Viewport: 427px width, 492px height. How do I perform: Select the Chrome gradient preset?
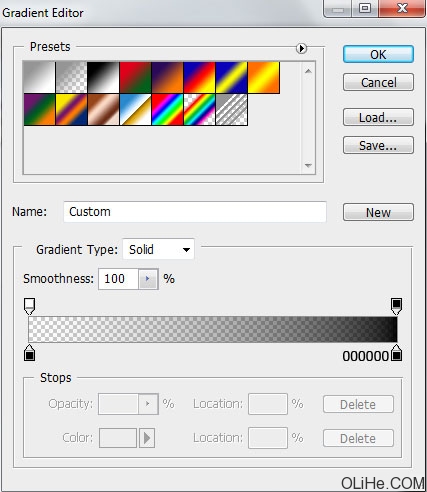[135, 110]
